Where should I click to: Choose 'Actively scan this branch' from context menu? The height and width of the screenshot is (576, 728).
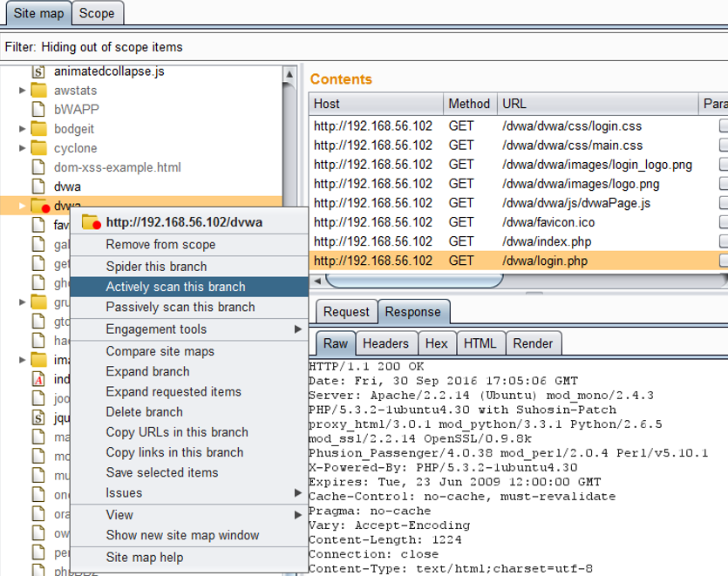point(189,287)
